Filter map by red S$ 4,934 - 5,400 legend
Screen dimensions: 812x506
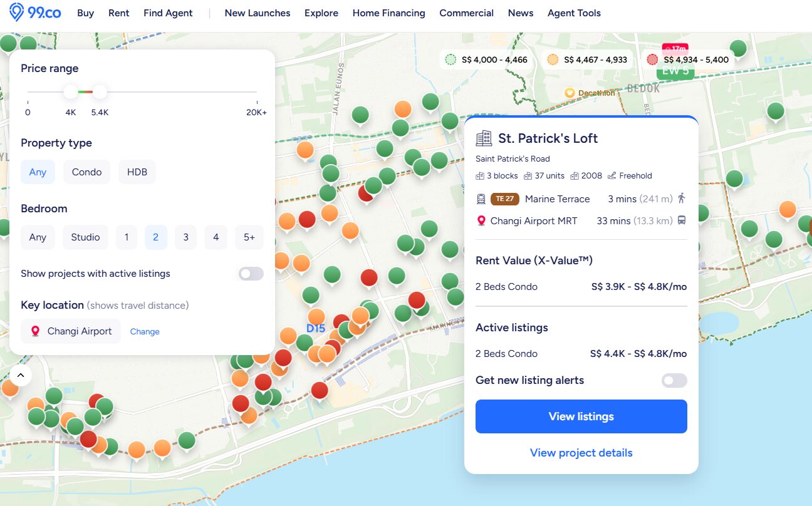688,60
